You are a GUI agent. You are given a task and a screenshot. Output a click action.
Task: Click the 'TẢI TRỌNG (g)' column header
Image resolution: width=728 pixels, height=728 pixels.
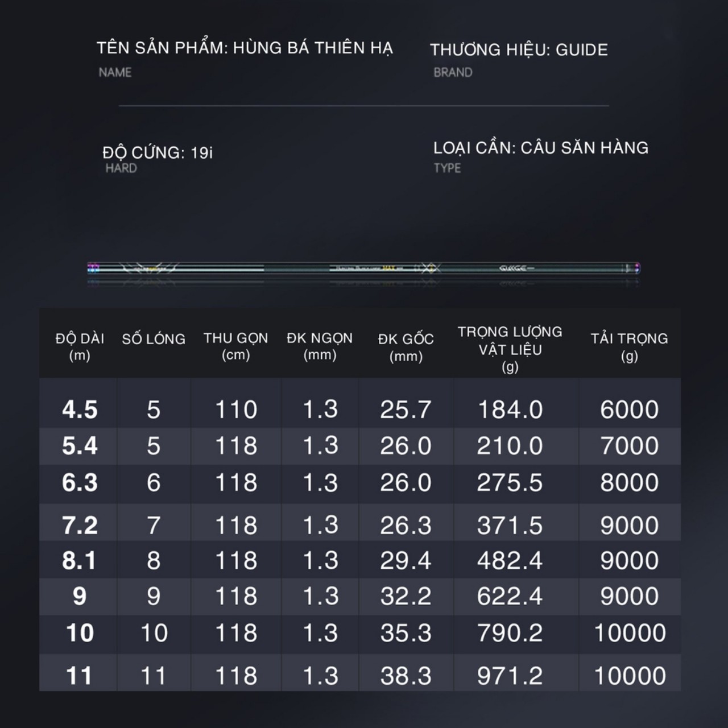tap(629, 346)
